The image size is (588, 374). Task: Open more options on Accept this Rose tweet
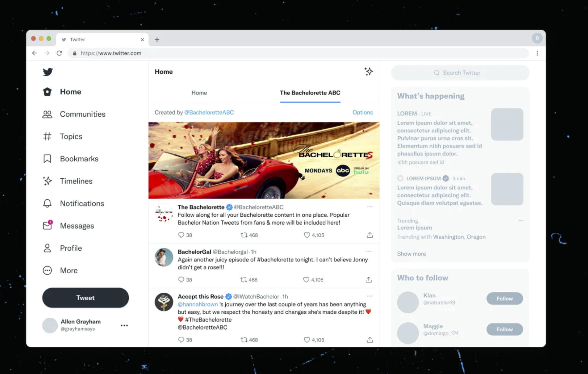(370, 296)
